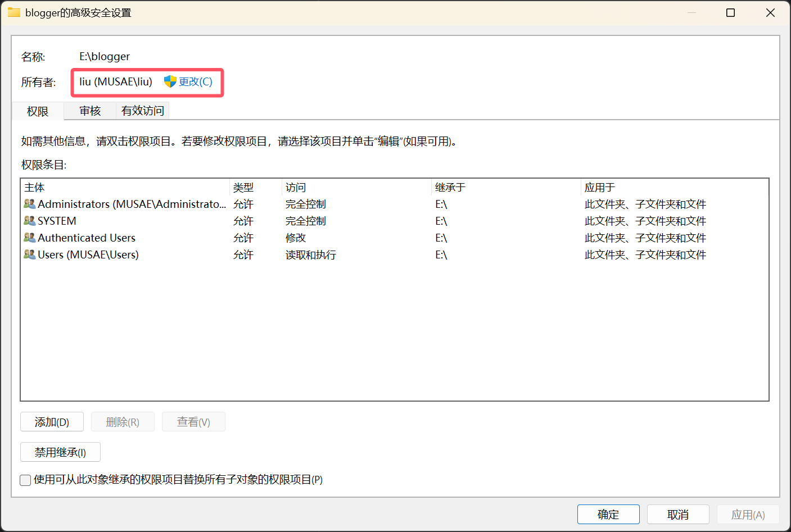The image size is (791, 532).
Task: Click the 访问 column header
Action: pos(296,188)
